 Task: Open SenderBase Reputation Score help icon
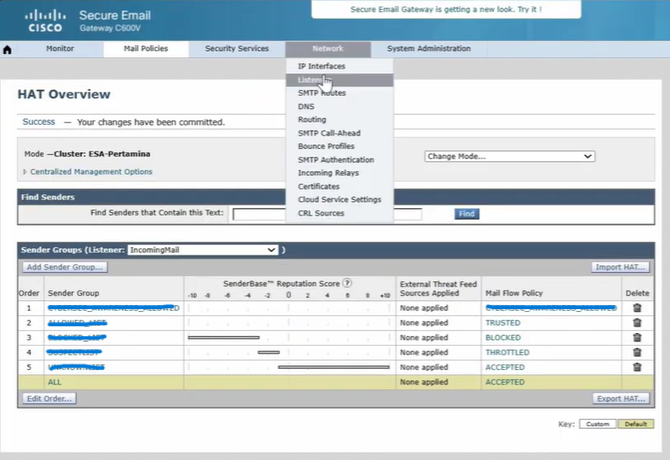[x=348, y=284]
